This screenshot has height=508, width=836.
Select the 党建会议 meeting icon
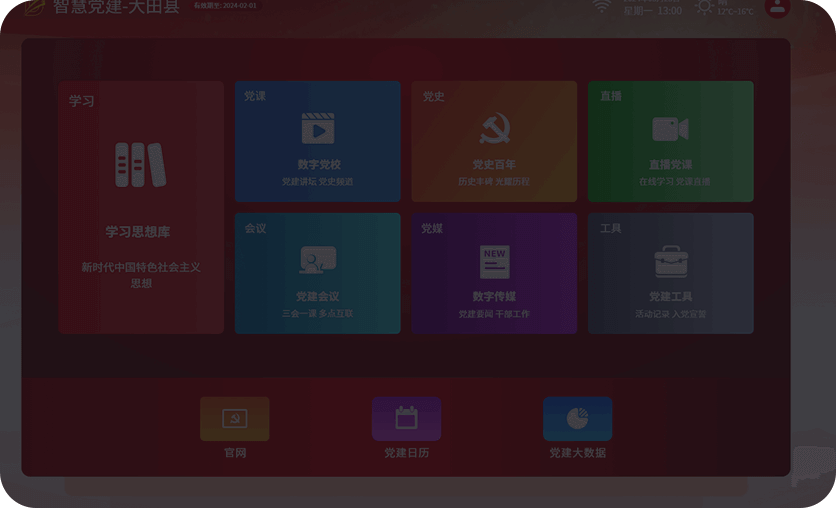pyautogui.click(x=318, y=261)
